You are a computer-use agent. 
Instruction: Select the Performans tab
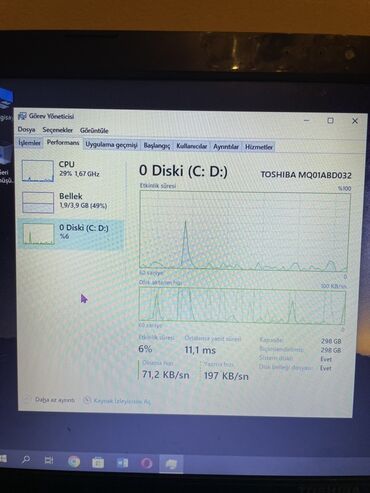coord(63,143)
